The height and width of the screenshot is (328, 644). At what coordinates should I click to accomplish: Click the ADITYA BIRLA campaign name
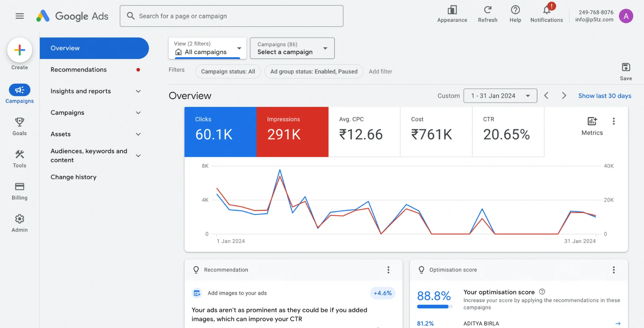tap(481, 324)
